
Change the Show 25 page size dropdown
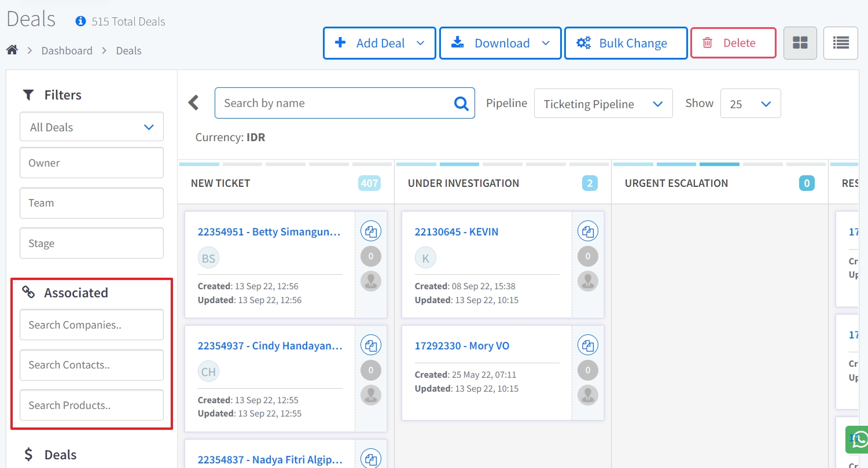751,104
